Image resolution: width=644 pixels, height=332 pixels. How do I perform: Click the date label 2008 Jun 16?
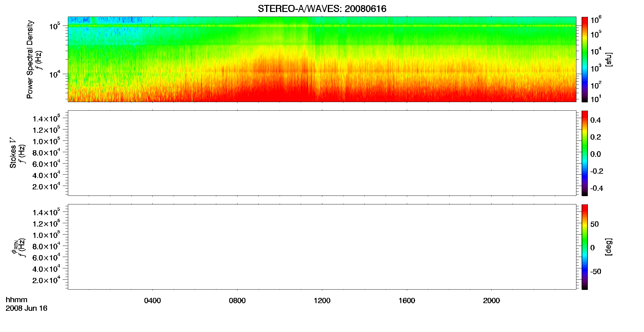26,308
